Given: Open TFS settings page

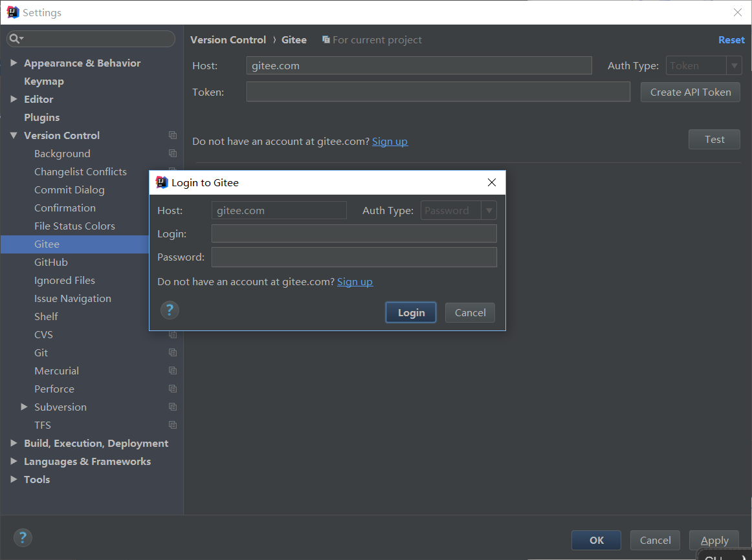Looking at the screenshot, I should (x=43, y=425).
